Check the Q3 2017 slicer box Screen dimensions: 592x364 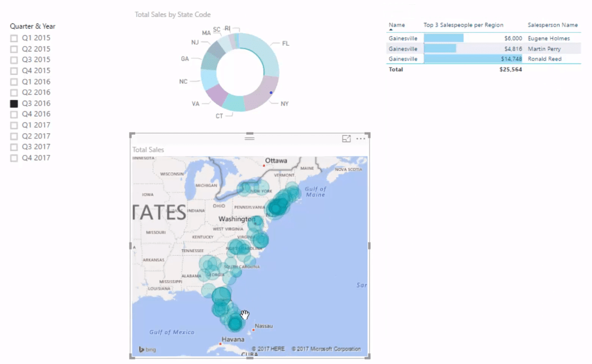pyautogui.click(x=14, y=147)
